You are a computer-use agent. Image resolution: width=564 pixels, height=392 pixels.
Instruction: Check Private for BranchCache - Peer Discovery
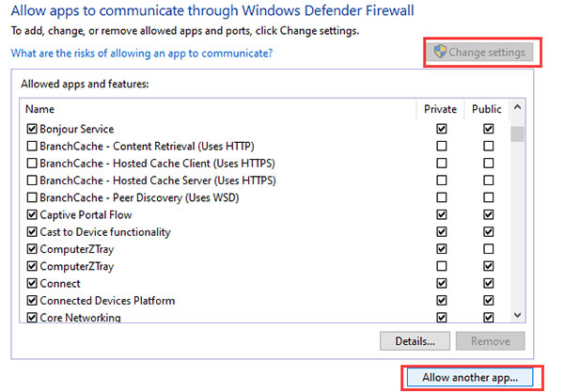[442, 197]
